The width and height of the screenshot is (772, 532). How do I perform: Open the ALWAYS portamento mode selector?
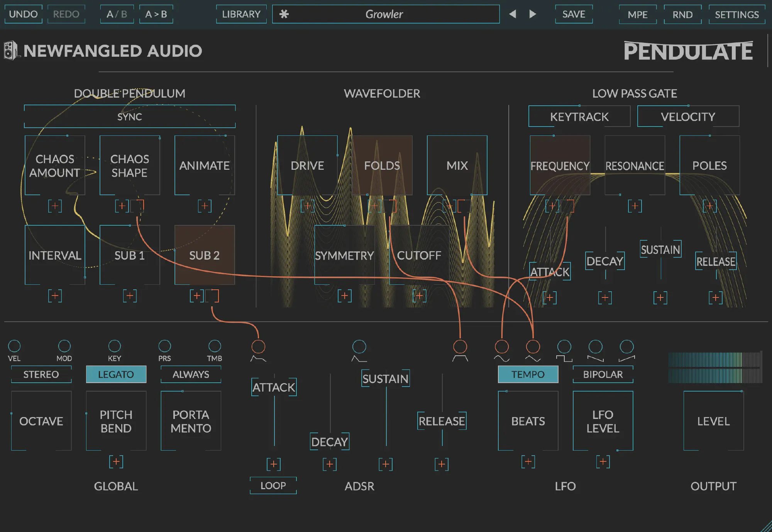click(191, 374)
